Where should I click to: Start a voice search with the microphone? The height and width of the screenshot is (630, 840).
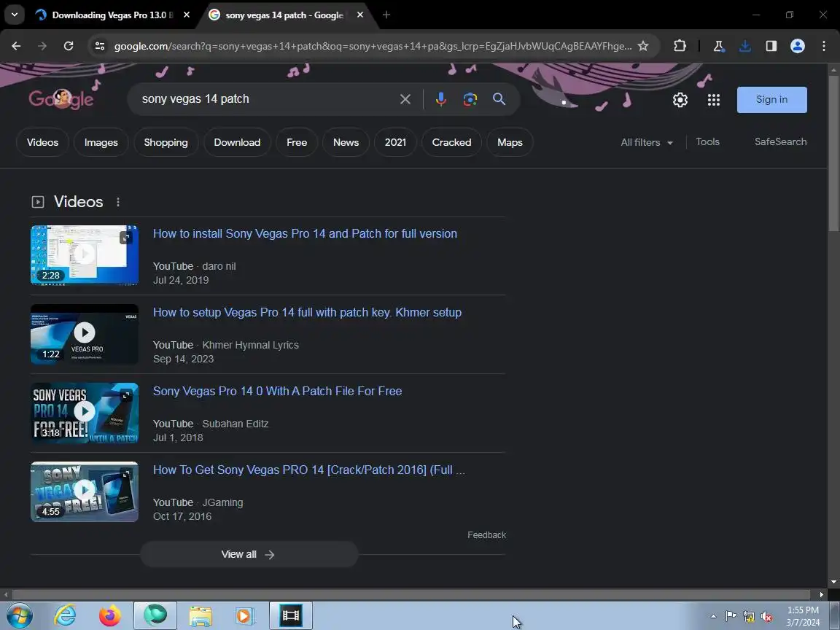441,99
